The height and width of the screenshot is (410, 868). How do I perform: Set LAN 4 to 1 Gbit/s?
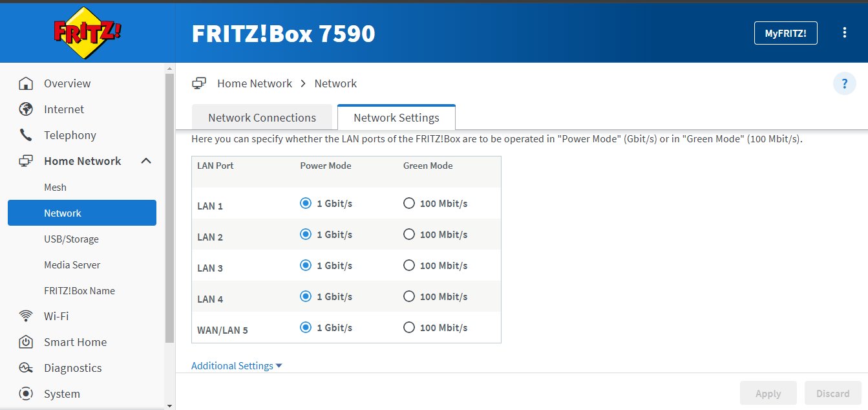306,296
